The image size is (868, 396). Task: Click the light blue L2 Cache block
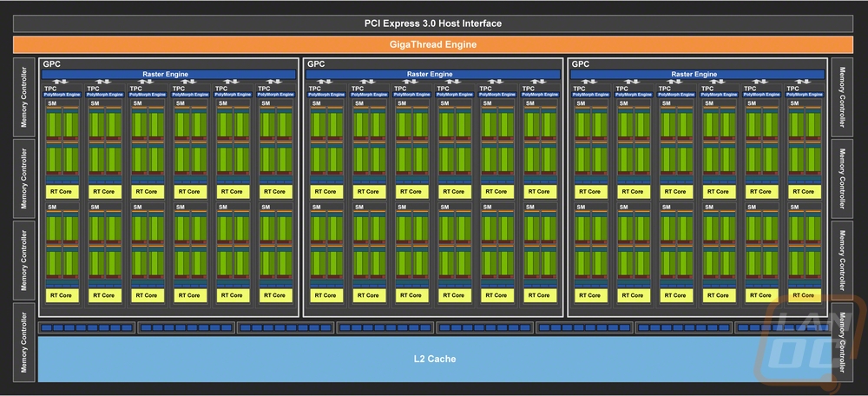pos(435,359)
